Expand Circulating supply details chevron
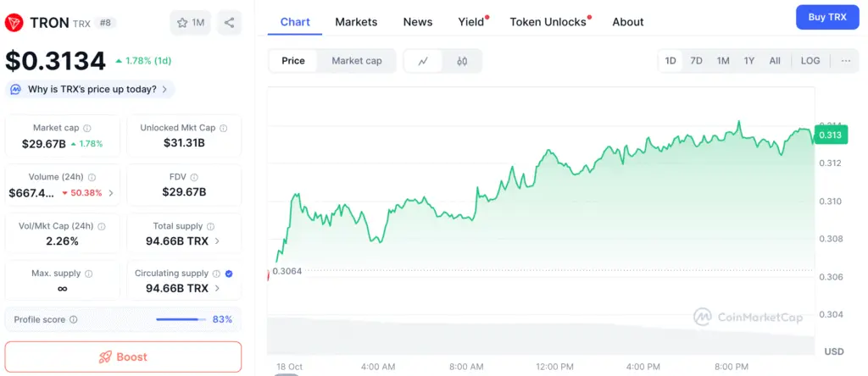 (218, 289)
